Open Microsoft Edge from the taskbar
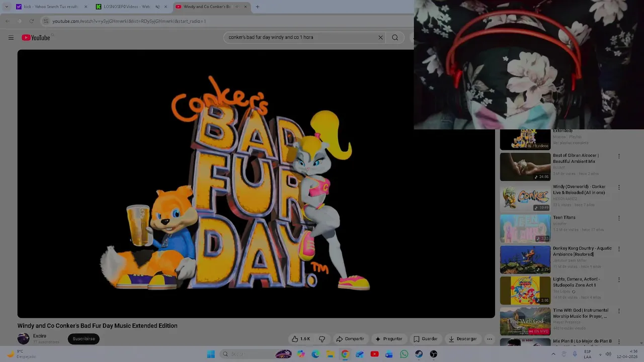The width and height of the screenshot is (644, 362). (315, 354)
